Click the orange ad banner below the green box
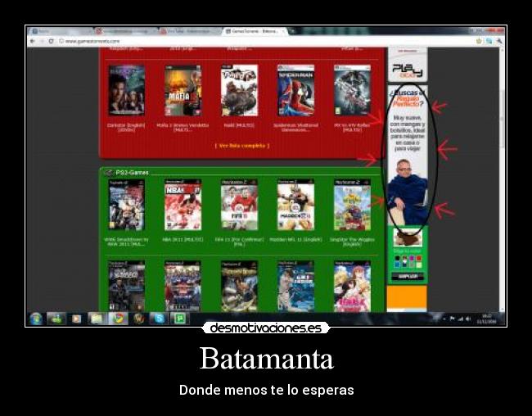 (407, 296)
